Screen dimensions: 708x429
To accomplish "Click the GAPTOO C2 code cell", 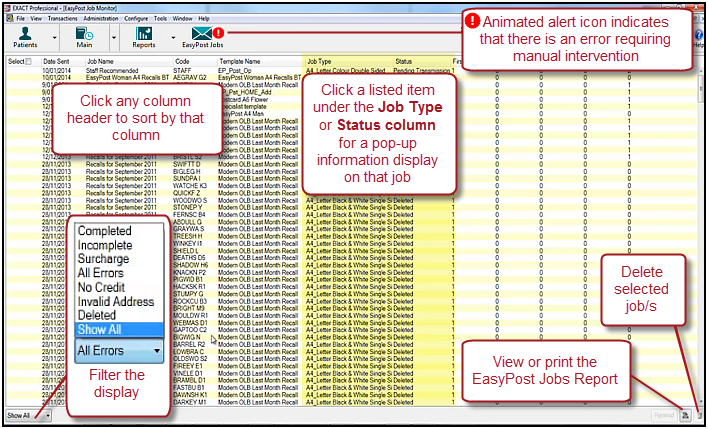I will tap(190, 330).
